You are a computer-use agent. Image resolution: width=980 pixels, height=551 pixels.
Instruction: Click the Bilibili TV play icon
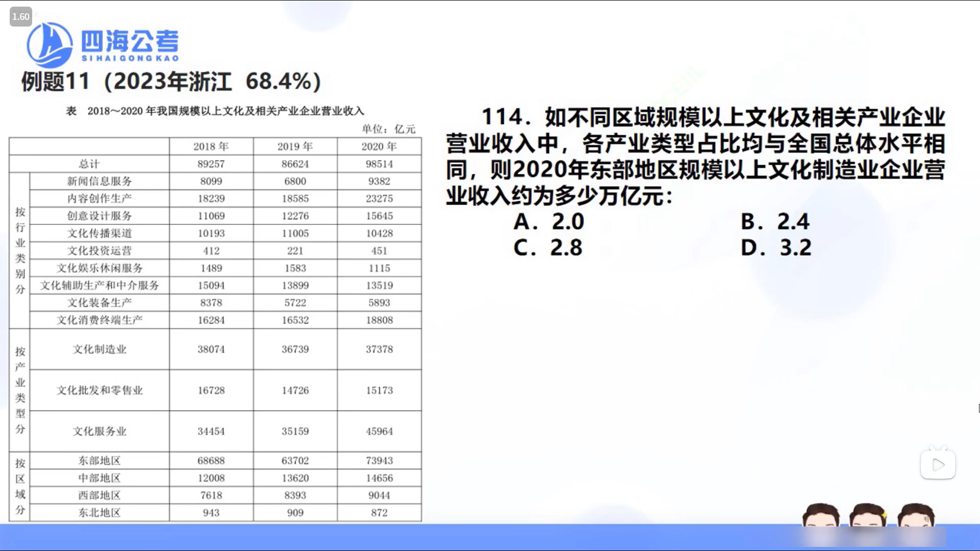point(938,464)
